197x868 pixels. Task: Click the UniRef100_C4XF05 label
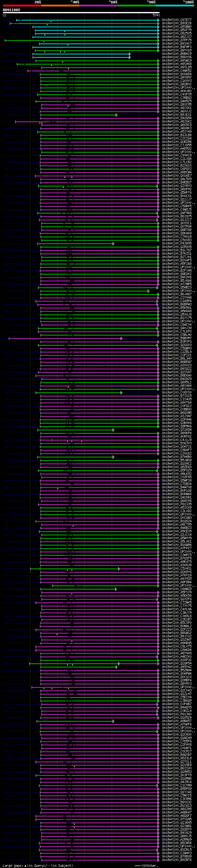click(x=177, y=94)
